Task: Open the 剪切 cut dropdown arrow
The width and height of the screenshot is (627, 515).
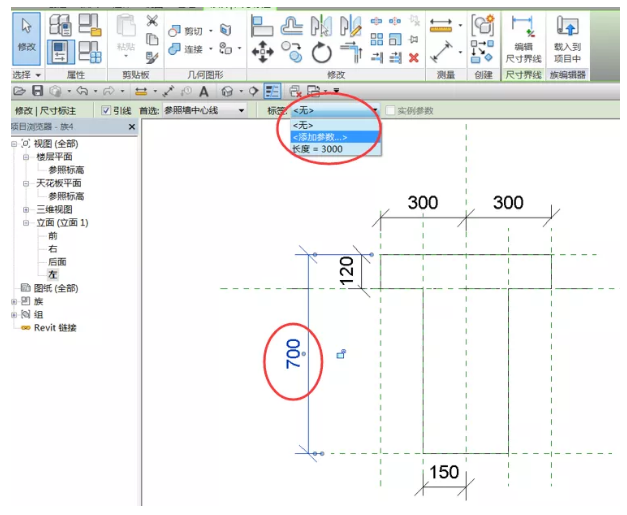Action: [211, 31]
